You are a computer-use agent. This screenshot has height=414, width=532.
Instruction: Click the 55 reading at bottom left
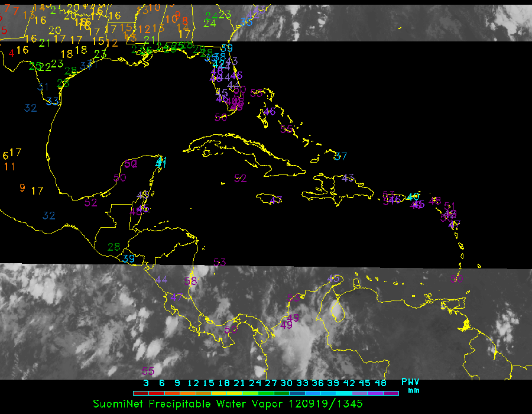coord(148,371)
